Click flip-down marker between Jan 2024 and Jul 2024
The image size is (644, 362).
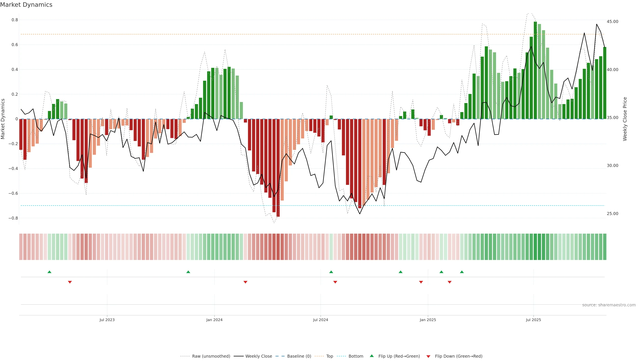point(245,282)
